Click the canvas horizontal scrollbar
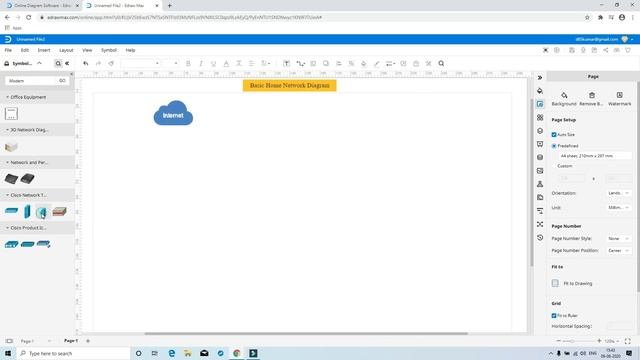 coord(306,333)
